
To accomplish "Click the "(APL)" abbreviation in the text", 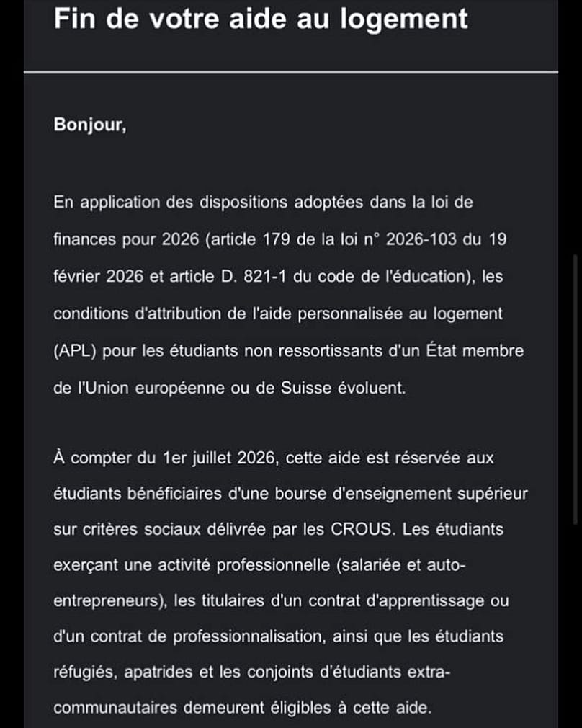I will (x=75, y=351).
